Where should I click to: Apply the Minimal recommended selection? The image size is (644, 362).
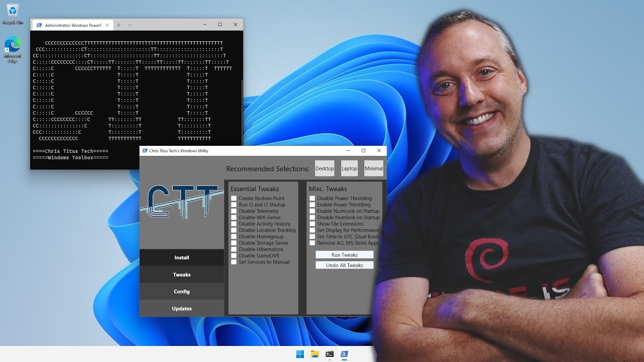point(373,168)
